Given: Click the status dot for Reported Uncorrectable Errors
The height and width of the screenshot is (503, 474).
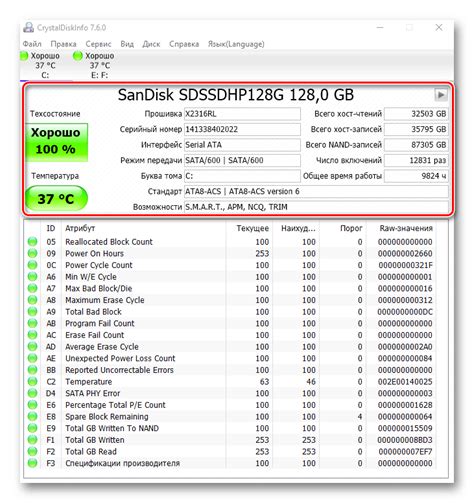Looking at the screenshot, I should point(32,370).
